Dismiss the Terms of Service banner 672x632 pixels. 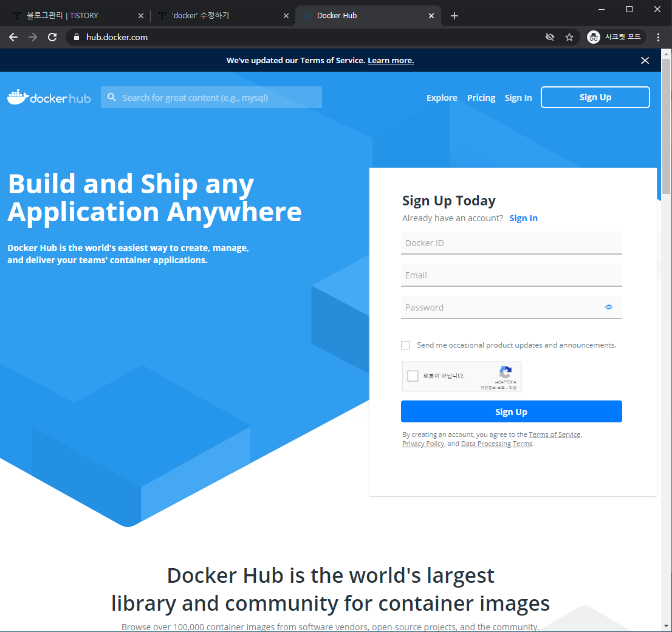click(x=645, y=60)
